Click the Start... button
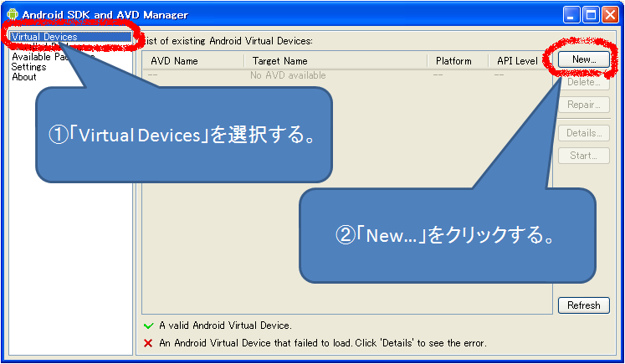The image size is (625, 364). [x=583, y=156]
